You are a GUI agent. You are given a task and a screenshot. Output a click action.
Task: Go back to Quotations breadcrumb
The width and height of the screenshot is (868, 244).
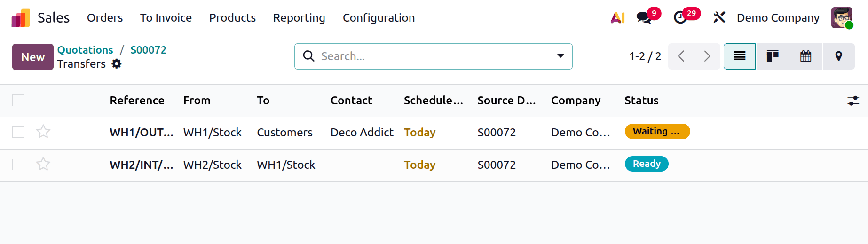[x=85, y=50]
